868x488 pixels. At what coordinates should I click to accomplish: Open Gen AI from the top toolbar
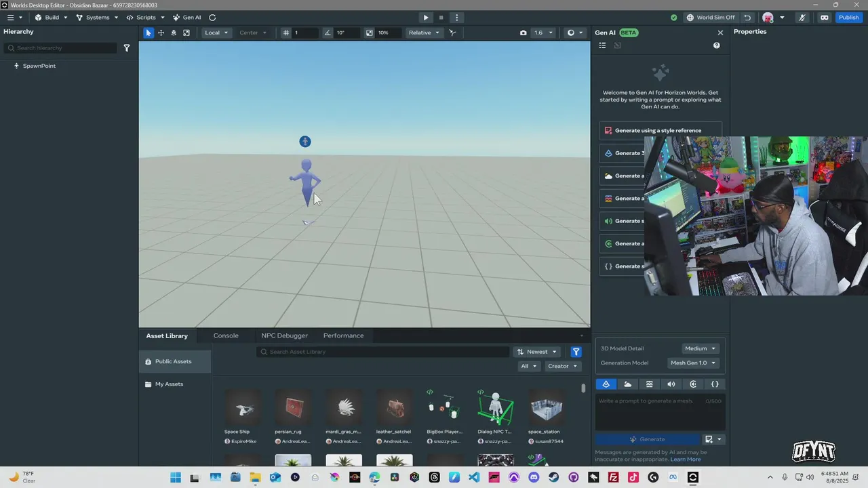[x=186, y=18]
